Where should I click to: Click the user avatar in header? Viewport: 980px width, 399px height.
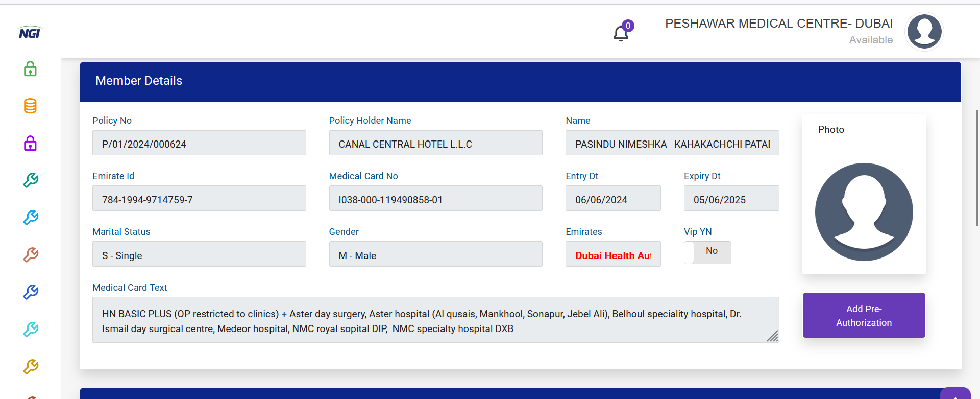(x=924, y=32)
